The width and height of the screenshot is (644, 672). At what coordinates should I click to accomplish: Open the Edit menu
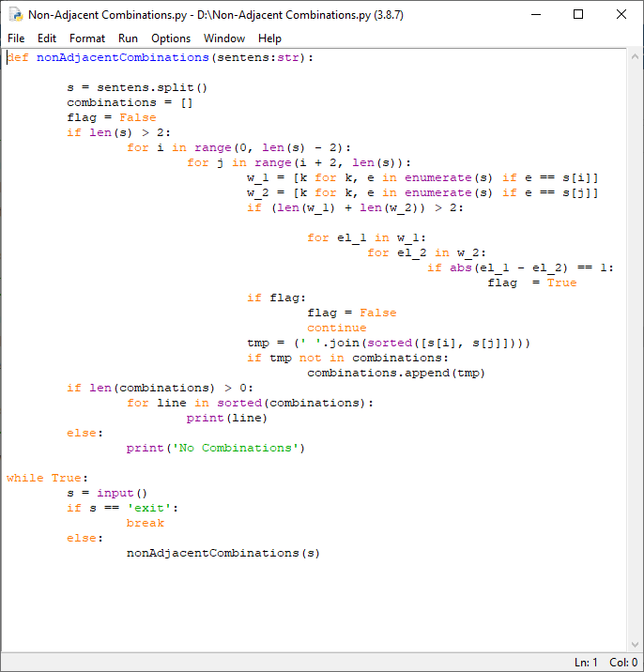point(47,38)
